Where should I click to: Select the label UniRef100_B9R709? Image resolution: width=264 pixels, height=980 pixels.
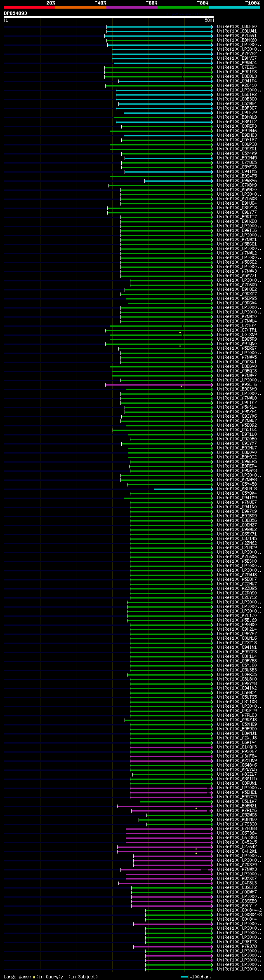pyautogui.click(x=237, y=512)
